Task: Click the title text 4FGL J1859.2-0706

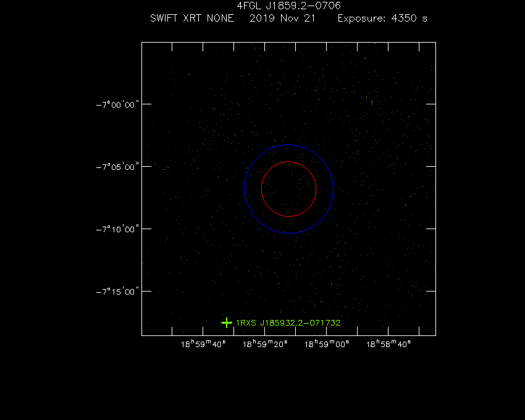Action: click(x=288, y=6)
